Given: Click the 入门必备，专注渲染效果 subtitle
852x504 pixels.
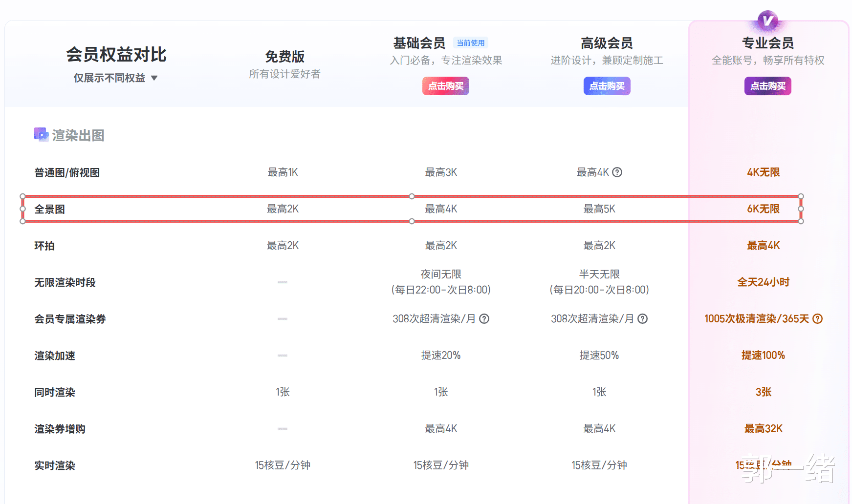Looking at the screenshot, I should click(x=446, y=61).
